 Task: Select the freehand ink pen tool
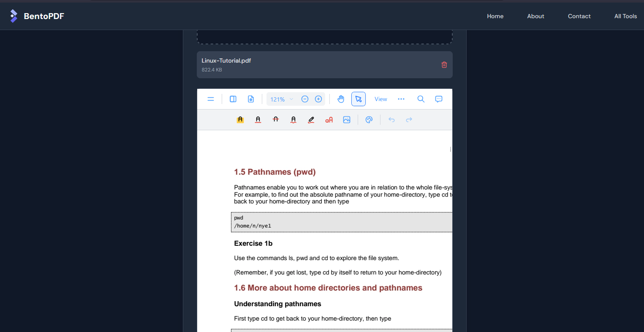(x=311, y=120)
